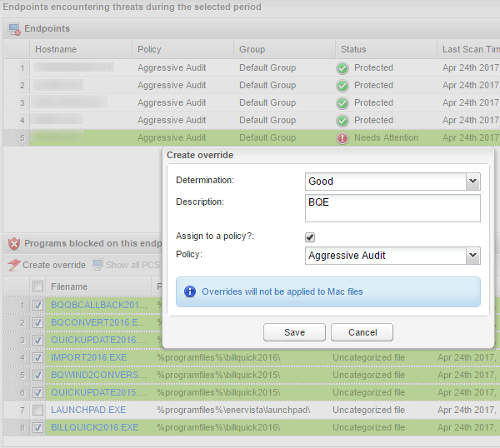Sort by the Filename column header
This screenshot has width=500, height=448.
pos(98,286)
